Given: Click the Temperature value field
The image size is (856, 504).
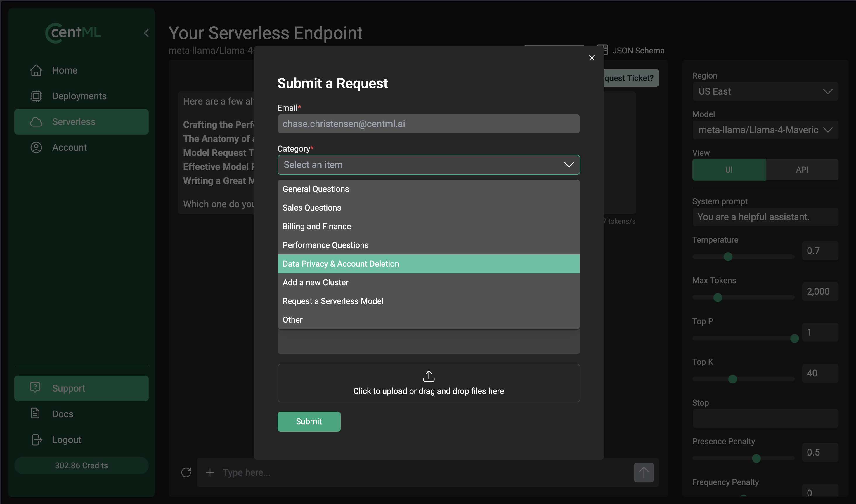Looking at the screenshot, I should click(820, 251).
